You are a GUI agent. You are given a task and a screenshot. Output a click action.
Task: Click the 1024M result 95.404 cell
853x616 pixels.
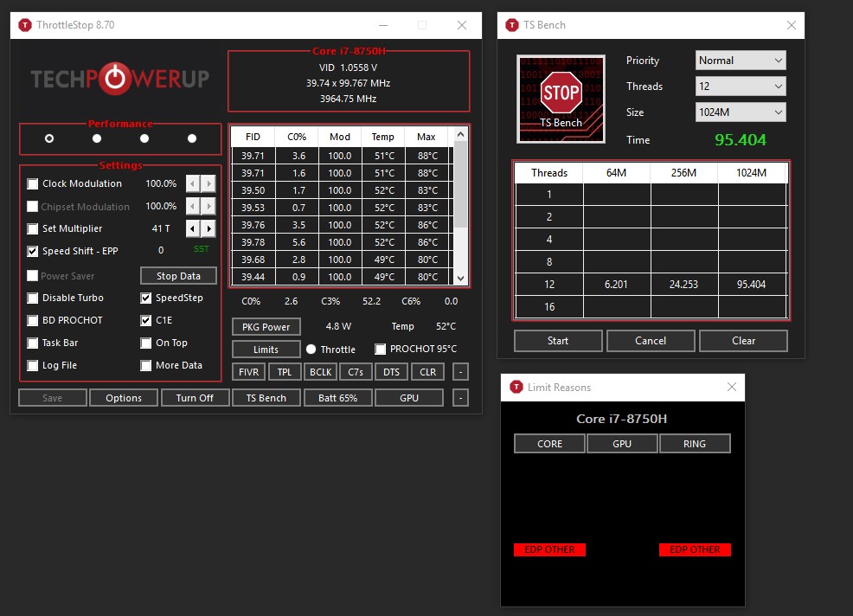coord(752,284)
